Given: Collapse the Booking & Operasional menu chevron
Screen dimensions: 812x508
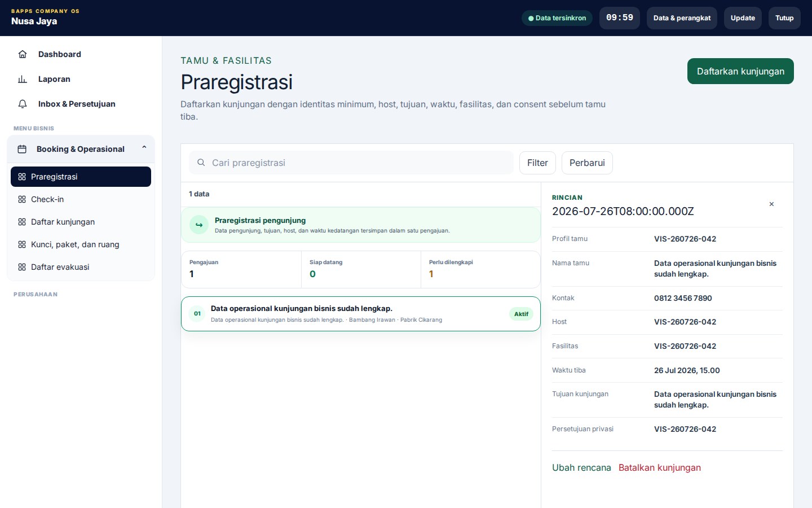Looking at the screenshot, I should click(144, 147).
